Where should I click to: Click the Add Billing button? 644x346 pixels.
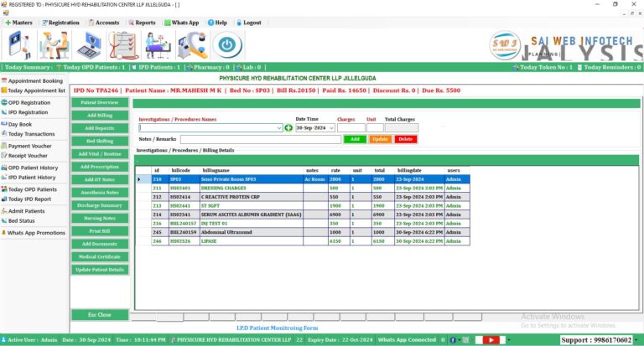point(100,116)
